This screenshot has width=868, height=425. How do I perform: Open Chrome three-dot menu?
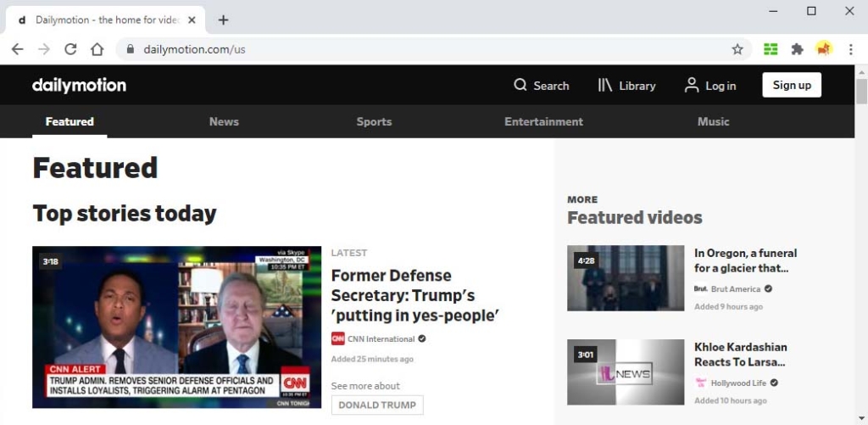[x=851, y=49]
